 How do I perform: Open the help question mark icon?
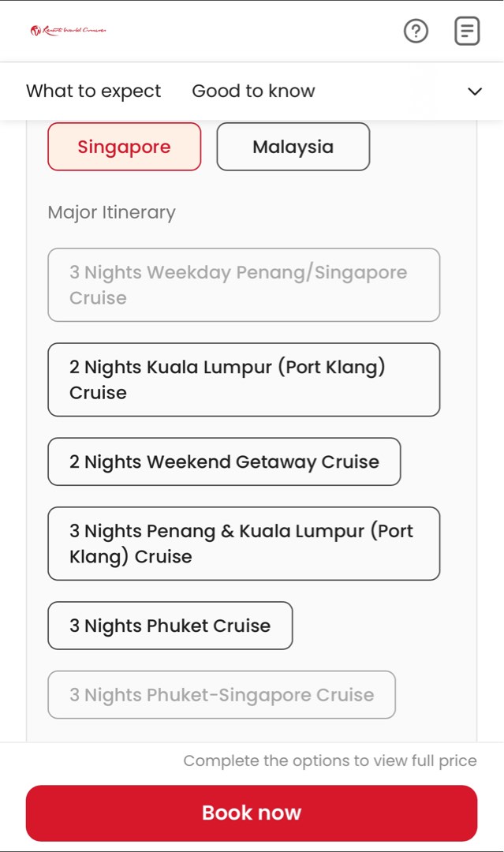click(x=416, y=31)
